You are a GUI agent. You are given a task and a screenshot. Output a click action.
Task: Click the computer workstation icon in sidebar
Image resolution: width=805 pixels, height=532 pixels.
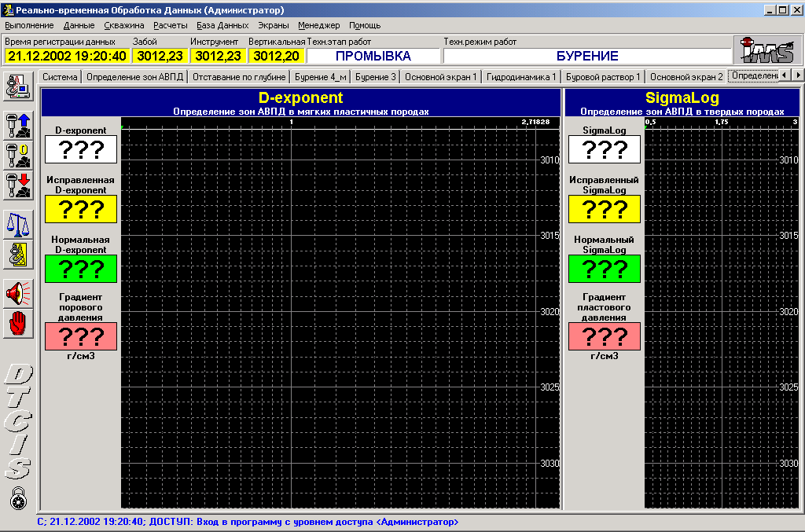point(19,86)
